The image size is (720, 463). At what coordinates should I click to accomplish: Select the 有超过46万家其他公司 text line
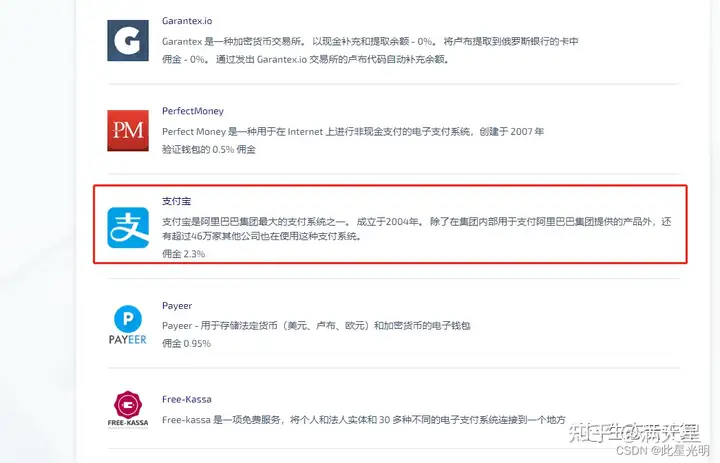[262, 236]
